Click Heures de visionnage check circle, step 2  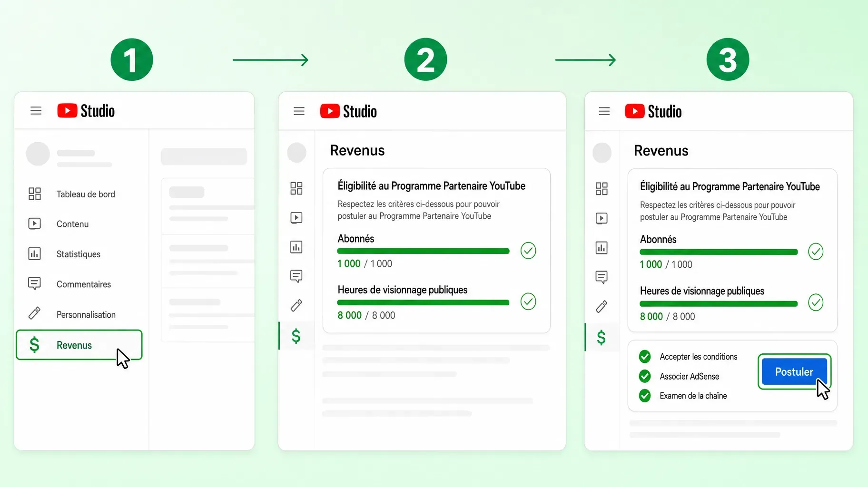click(528, 302)
